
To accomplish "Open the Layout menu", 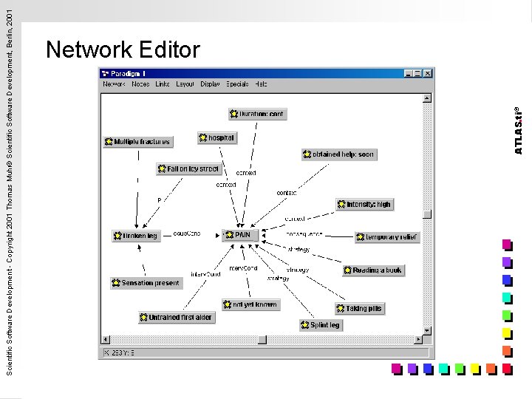I will coord(185,83).
